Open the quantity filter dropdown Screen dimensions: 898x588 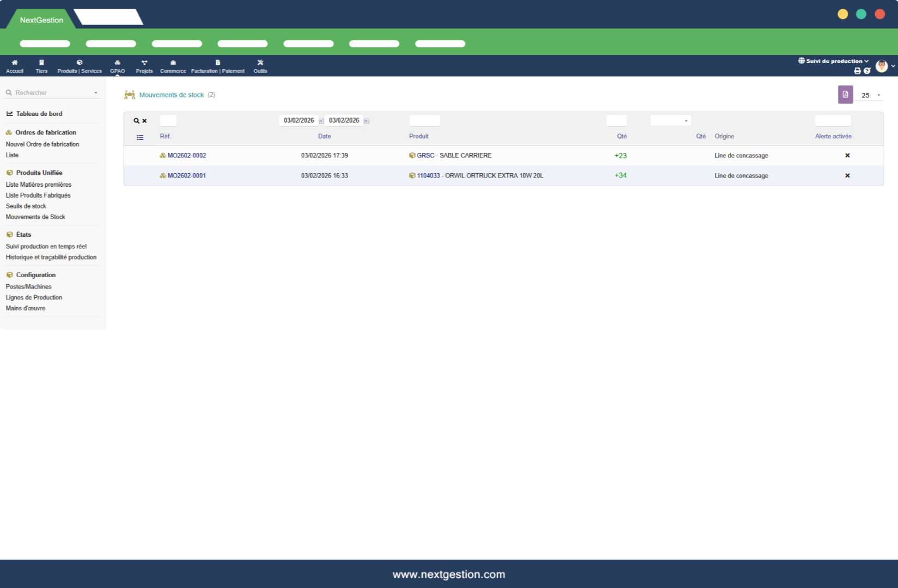point(670,121)
